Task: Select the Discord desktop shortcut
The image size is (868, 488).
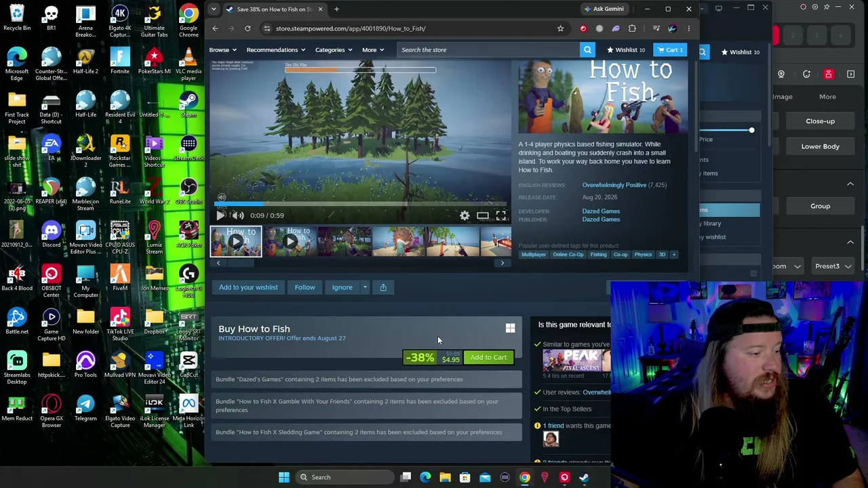Action: 52,235
